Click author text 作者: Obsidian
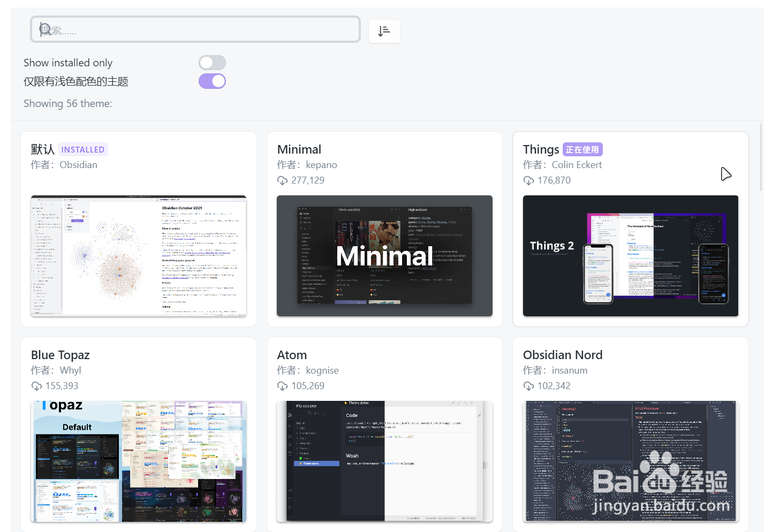 click(x=64, y=165)
